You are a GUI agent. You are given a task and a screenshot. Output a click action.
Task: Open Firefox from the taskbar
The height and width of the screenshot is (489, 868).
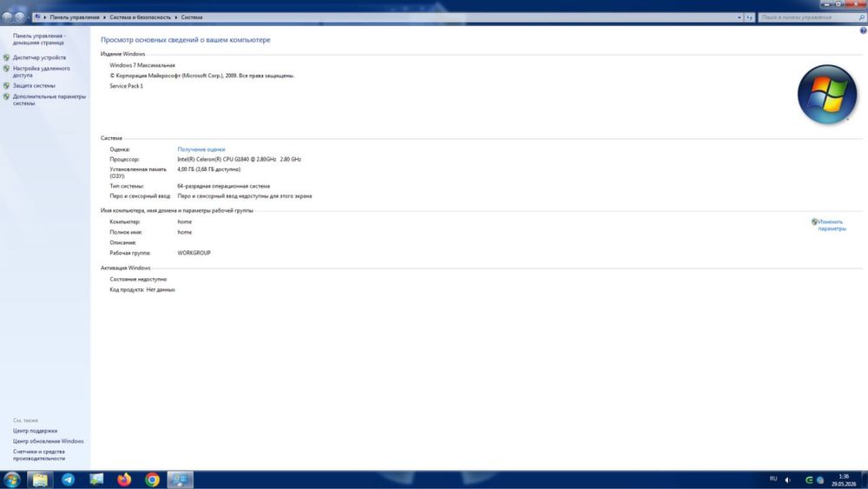pos(124,479)
